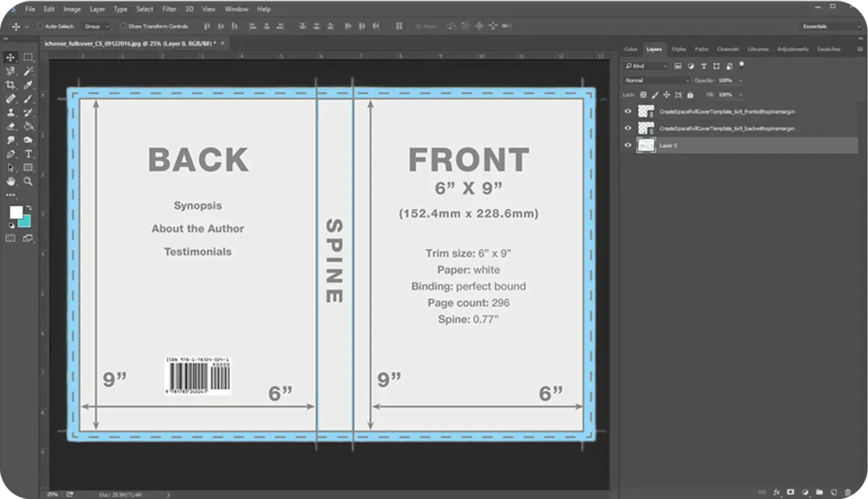The height and width of the screenshot is (499, 868).
Task: Select the Clone Stamp tool
Action: tap(10, 113)
